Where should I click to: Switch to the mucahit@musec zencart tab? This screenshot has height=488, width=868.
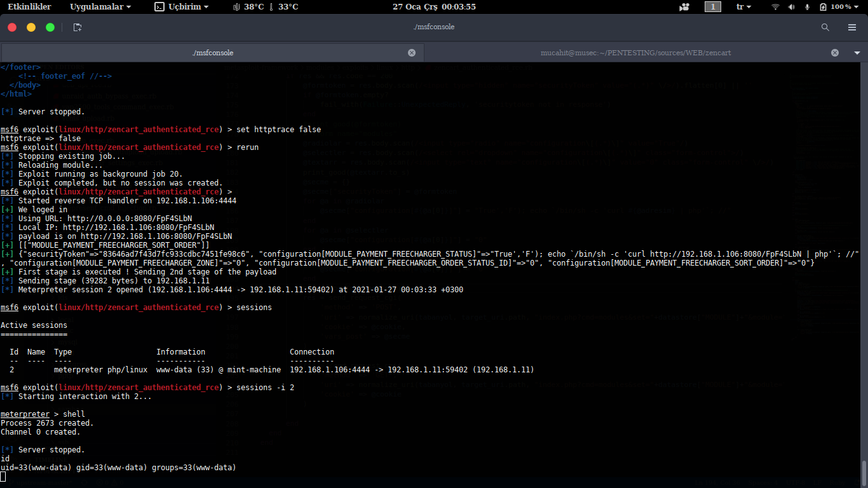(635, 53)
